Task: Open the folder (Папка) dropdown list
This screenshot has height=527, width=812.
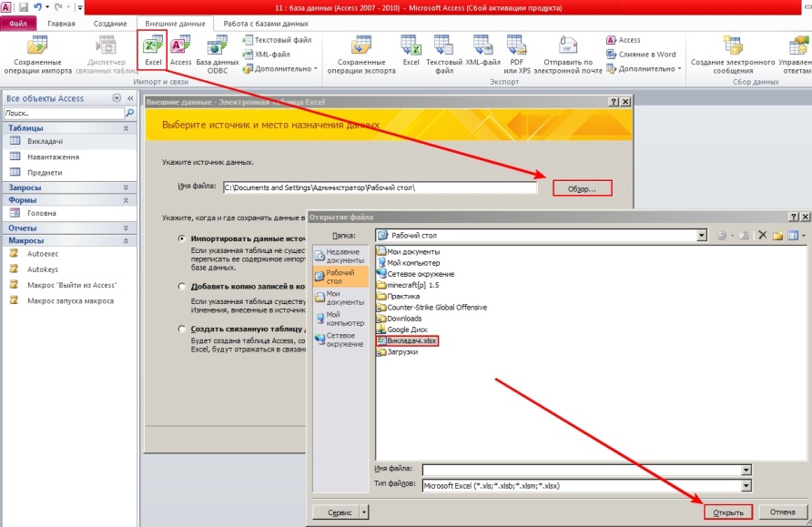Action: click(701, 236)
